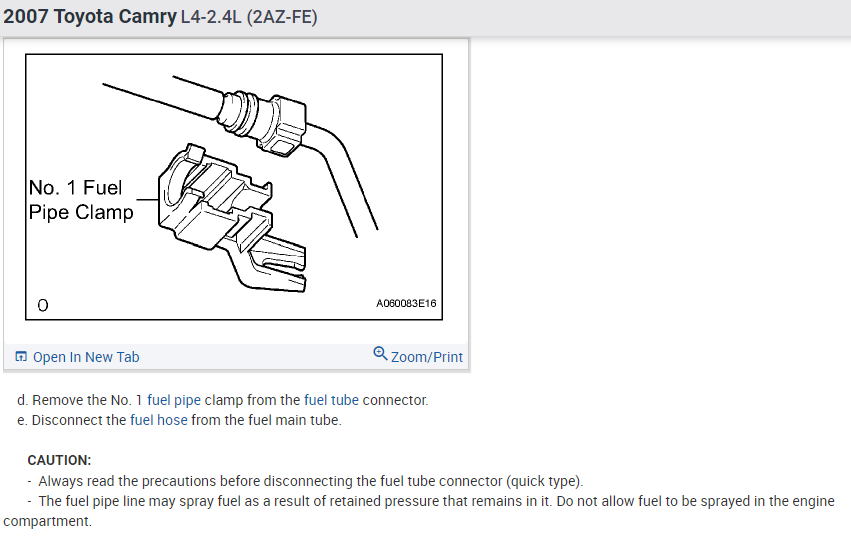Click the Open In New Tab icon
851x552 pixels.
click(x=21, y=357)
